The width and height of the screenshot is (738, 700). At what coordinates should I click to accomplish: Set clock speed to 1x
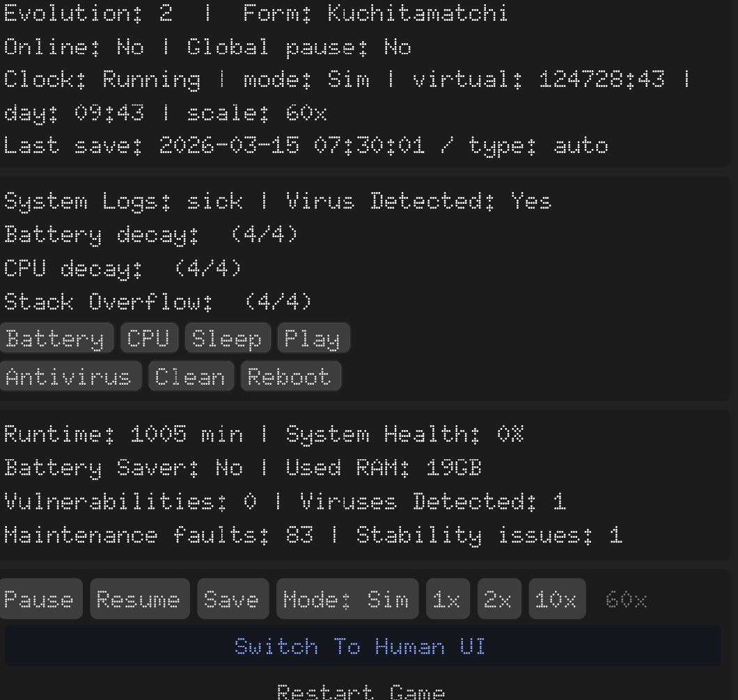tap(447, 599)
